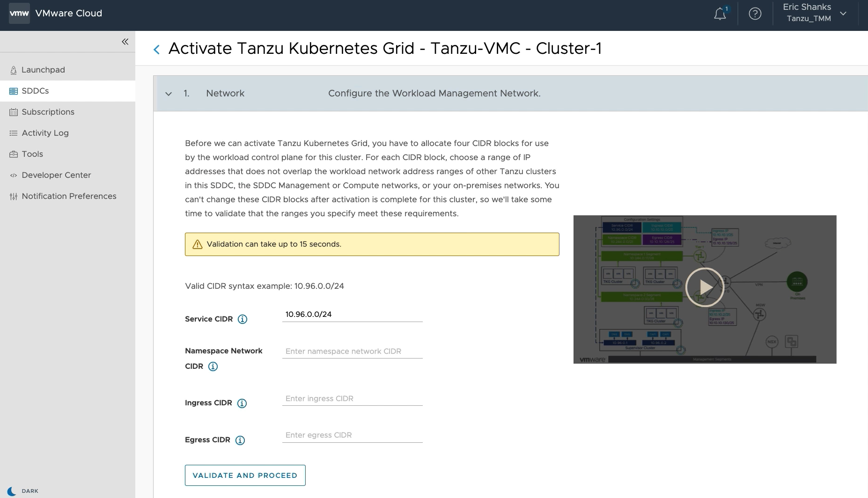Open Subscriptions in the sidebar
The image size is (868, 498).
tap(67, 112)
